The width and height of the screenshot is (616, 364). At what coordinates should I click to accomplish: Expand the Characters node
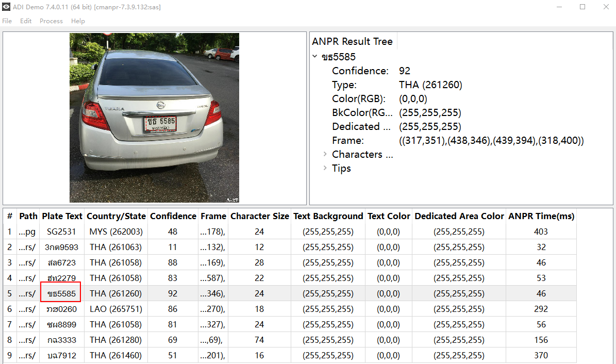click(x=325, y=154)
